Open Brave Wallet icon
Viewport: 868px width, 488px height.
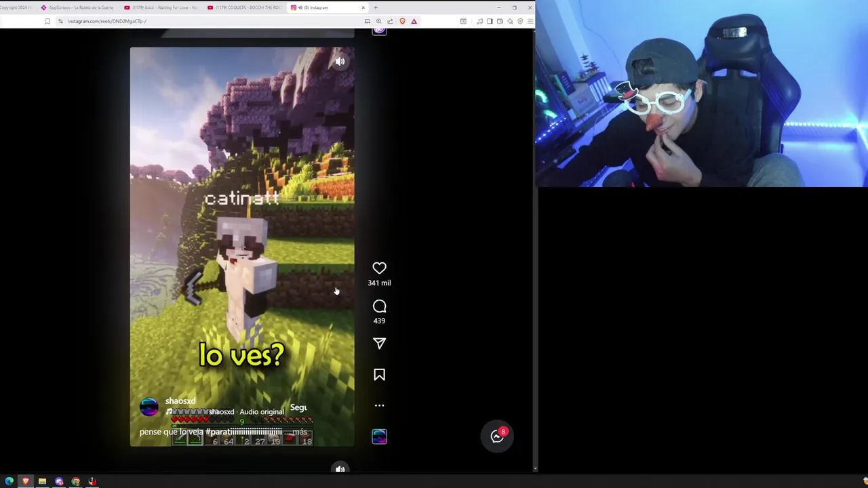pyautogui.click(x=500, y=21)
